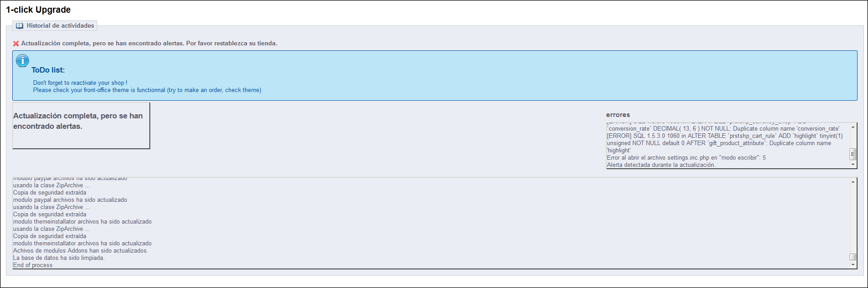The width and height of the screenshot is (868, 288).
Task: Click "Alerta detectada durante la actualización" line
Action: pyautogui.click(x=661, y=165)
